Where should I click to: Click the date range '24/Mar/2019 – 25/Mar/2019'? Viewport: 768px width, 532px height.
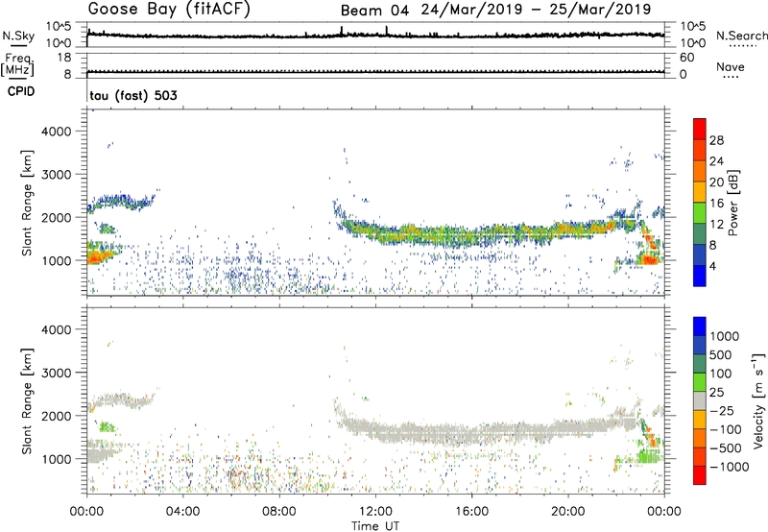click(x=536, y=10)
